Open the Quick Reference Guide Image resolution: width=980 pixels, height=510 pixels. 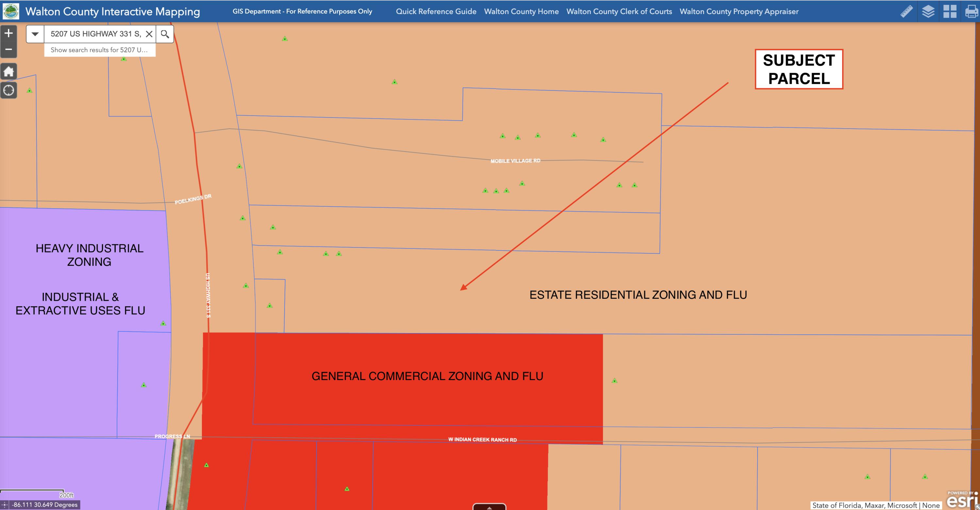click(436, 11)
